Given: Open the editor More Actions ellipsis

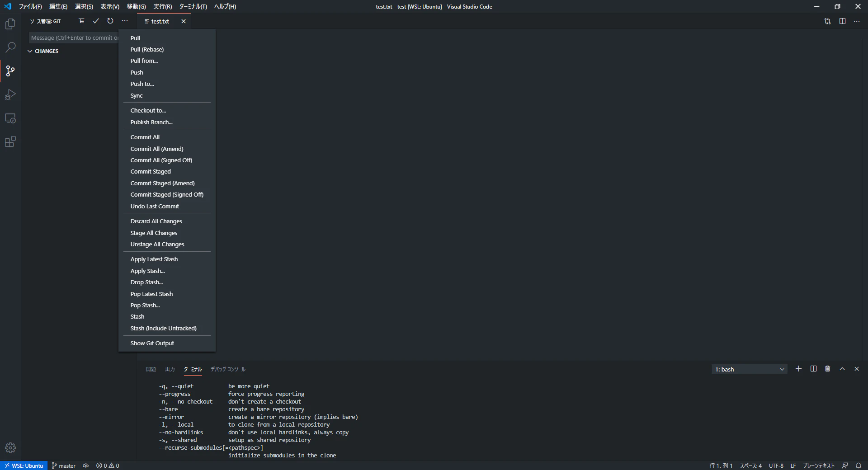Looking at the screenshot, I should pos(857,21).
